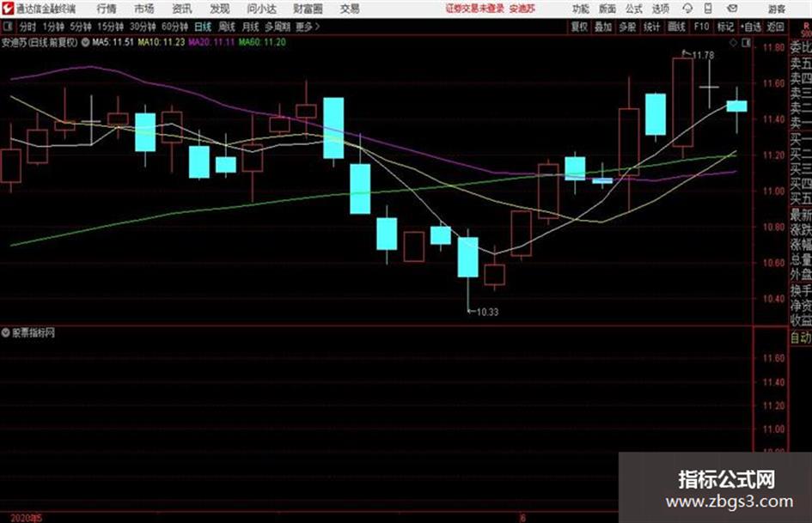The height and width of the screenshot is (523, 812).
Task: Toggle the panel layout icon left of 分时
Action: (7, 27)
